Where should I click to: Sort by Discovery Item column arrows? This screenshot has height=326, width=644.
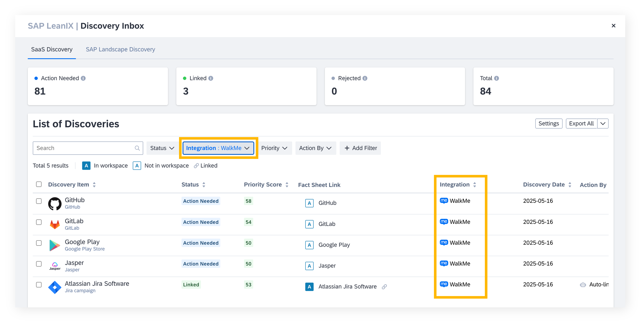(94, 185)
